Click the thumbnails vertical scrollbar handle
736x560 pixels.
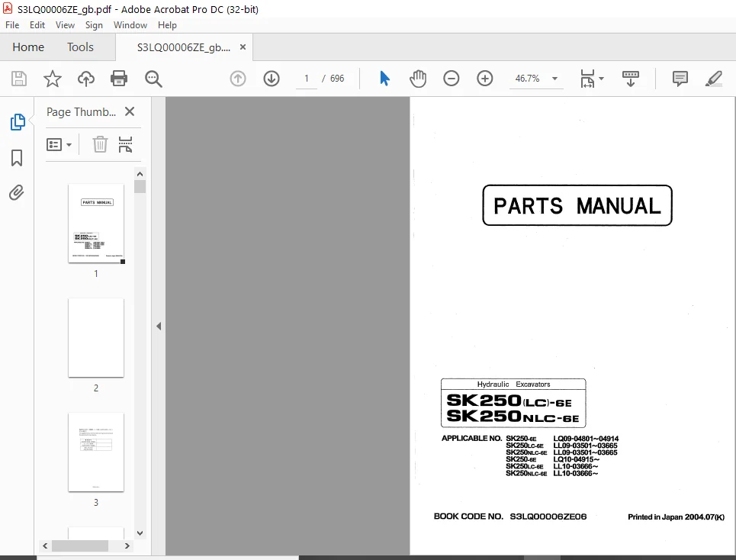(x=140, y=186)
